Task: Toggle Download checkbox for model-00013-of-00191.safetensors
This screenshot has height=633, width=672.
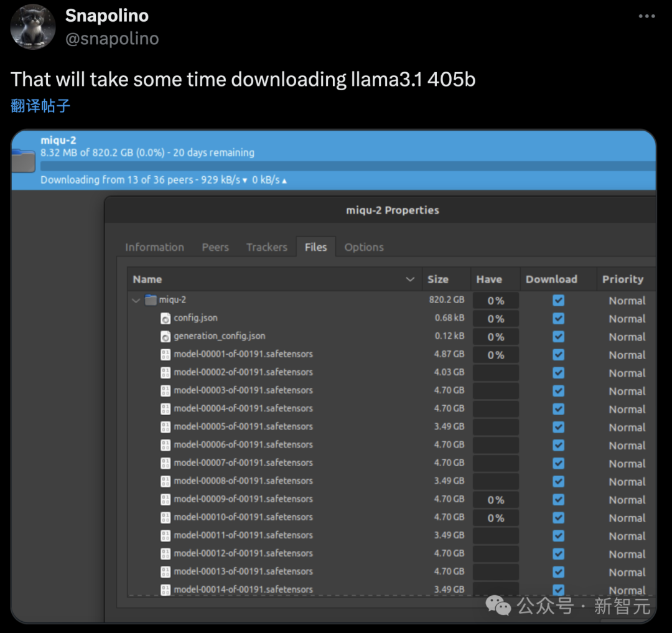Action: pyautogui.click(x=558, y=572)
